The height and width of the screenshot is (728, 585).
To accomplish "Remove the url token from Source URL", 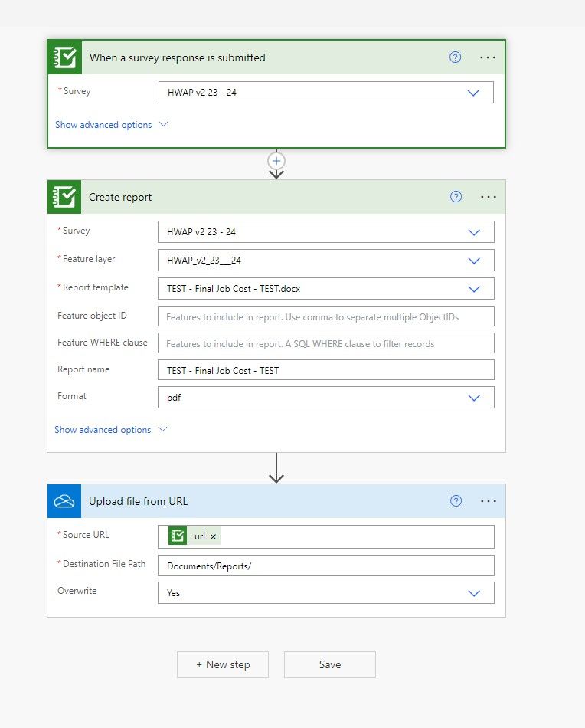I will pyautogui.click(x=214, y=537).
